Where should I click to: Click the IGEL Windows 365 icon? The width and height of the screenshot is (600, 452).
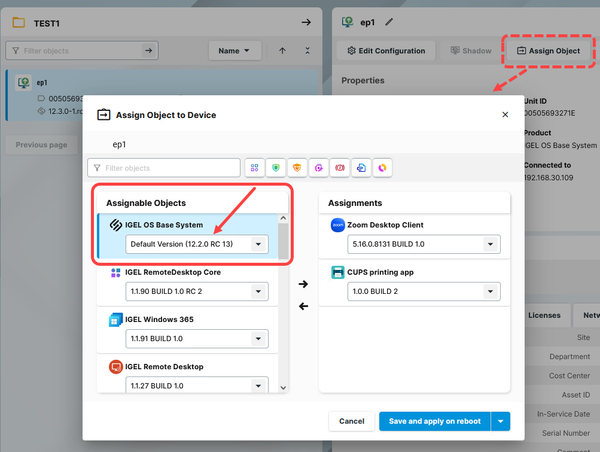116,319
